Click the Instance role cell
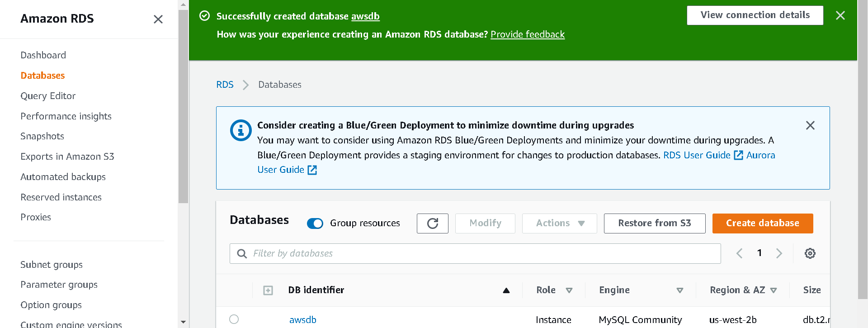Image resolution: width=868 pixels, height=328 pixels. pos(553,320)
